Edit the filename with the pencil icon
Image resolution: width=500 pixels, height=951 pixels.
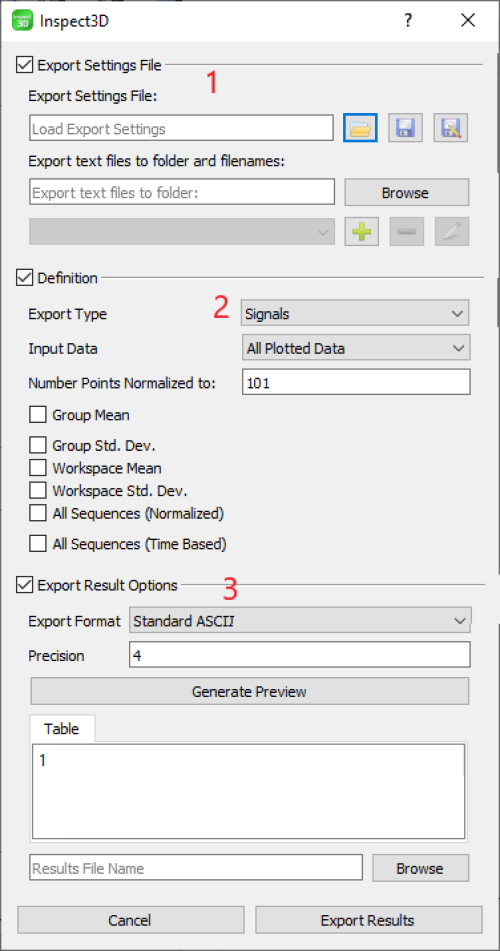pyautogui.click(x=451, y=232)
